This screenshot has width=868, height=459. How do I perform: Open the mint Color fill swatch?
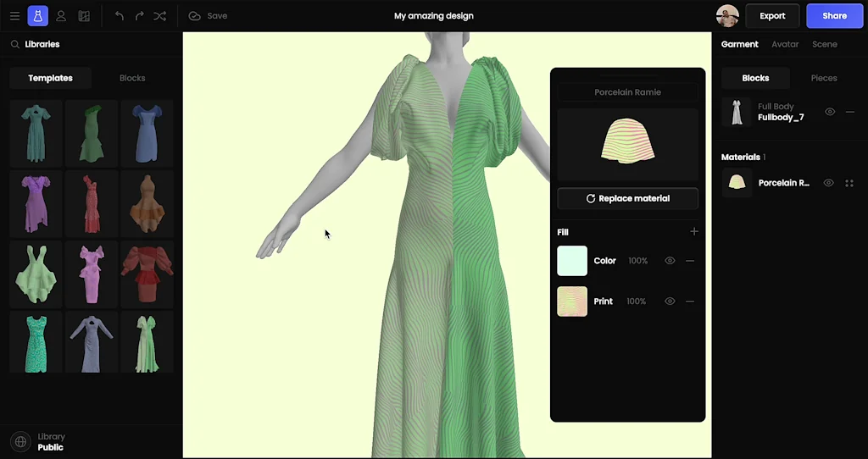[x=572, y=261]
